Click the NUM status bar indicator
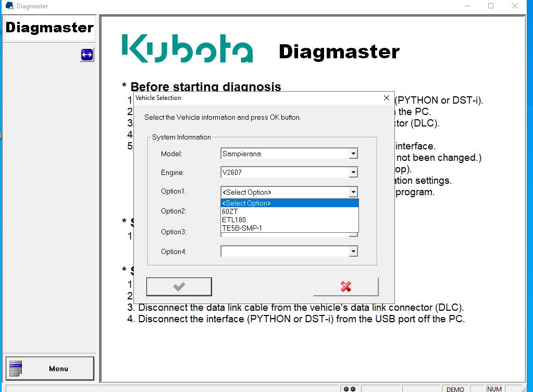Image resolution: width=533 pixels, height=392 pixels. [x=494, y=389]
